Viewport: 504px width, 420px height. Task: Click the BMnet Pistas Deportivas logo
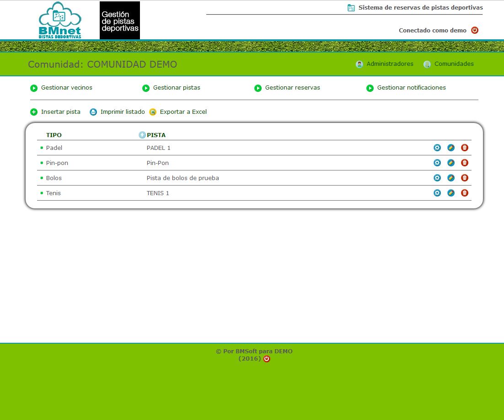pyautogui.click(x=60, y=20)
